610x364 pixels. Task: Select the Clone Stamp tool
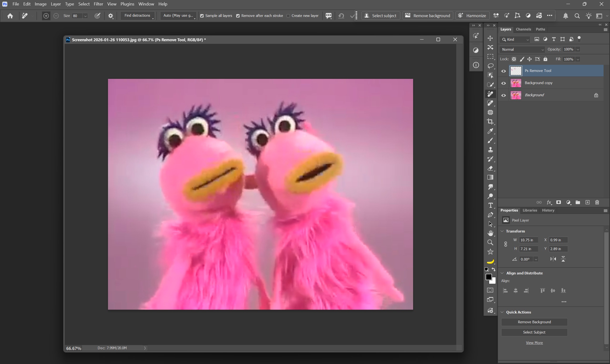[490, 150]
